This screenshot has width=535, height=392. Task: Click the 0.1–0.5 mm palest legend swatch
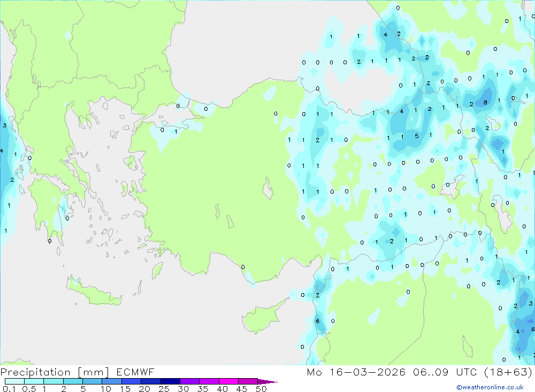[x=14, y=381]
